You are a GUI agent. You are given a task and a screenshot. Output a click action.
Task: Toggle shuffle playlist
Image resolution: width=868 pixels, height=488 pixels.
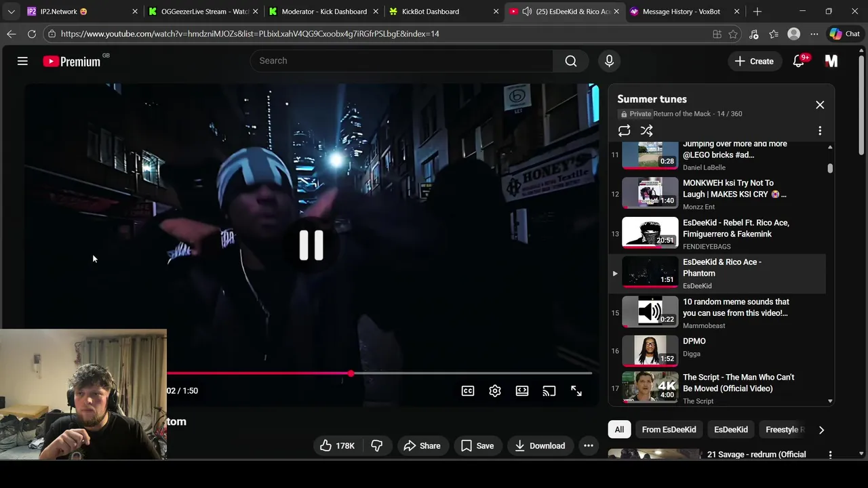[x=647, y=131]
